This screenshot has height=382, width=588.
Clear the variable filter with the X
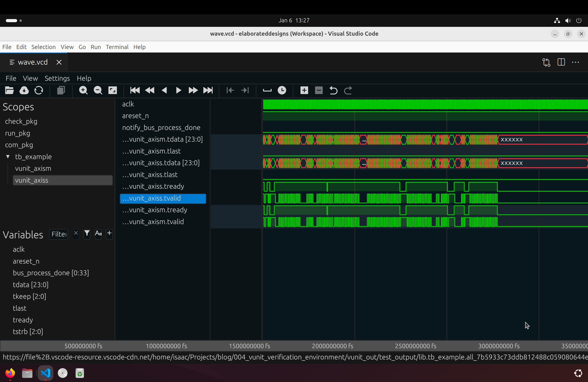tap(76, 234)
